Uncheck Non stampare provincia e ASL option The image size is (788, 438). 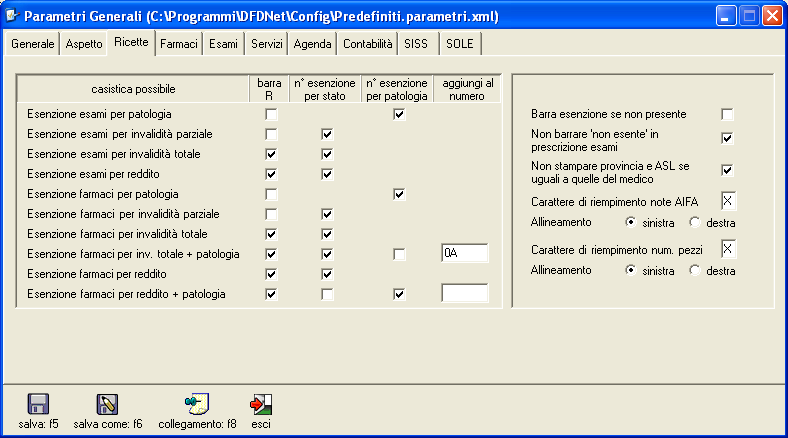pyautogui.click(x=728, y=170)
